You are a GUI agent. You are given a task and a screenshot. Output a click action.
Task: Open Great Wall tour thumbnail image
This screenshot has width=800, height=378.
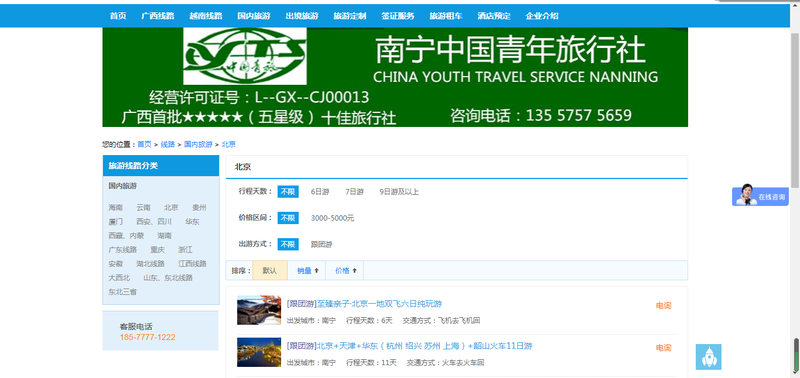click(x=259, y=310)
